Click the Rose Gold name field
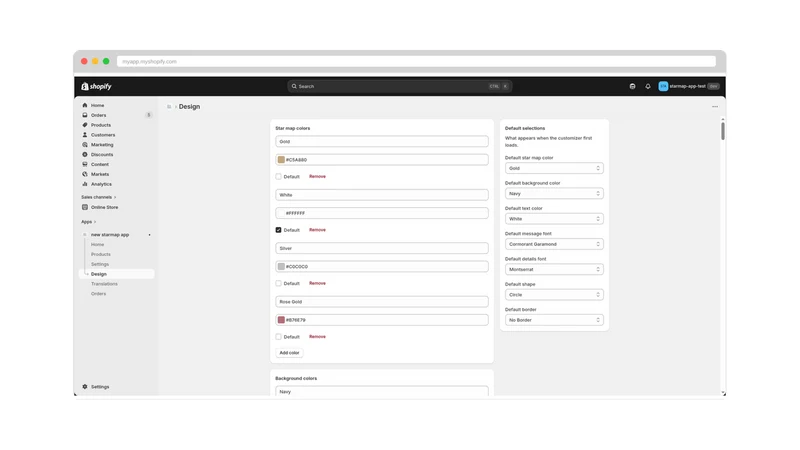 (382, 302)
